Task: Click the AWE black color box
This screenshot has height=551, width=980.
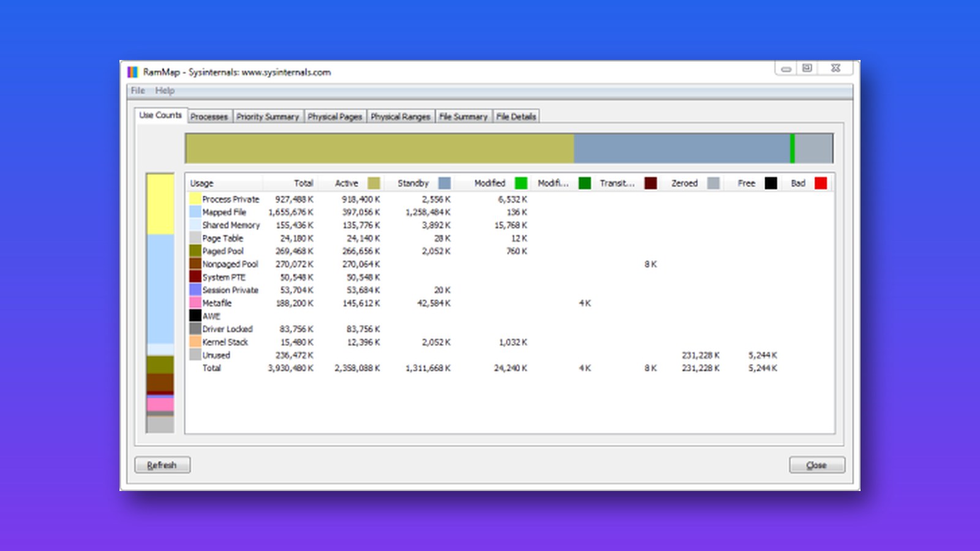Action: point(195,316)
